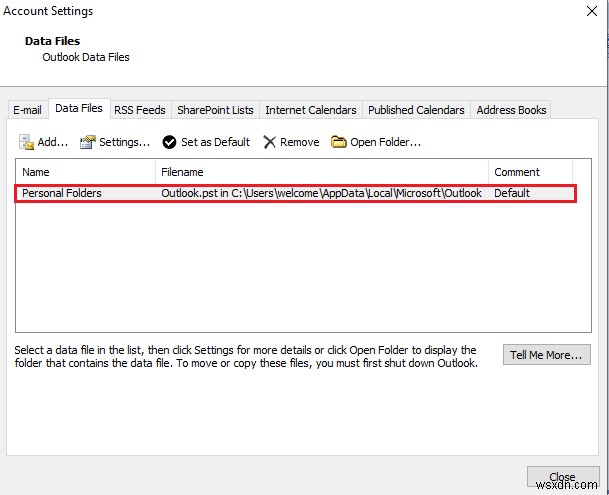The width and height of the screenshot is (609, 495).
Task: Click the Tell Me More button
Action: (x=546, y=355)
